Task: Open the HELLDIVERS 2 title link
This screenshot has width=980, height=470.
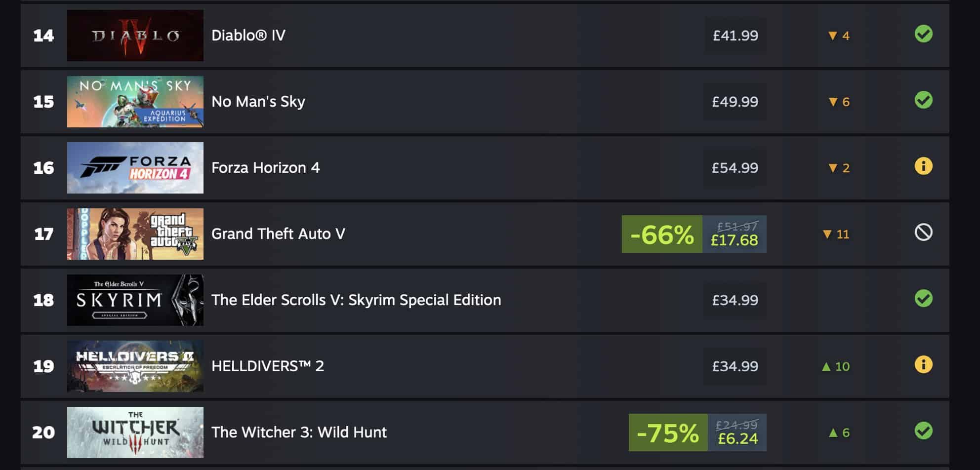Action: pyautogui.click(x=267, y=366)
